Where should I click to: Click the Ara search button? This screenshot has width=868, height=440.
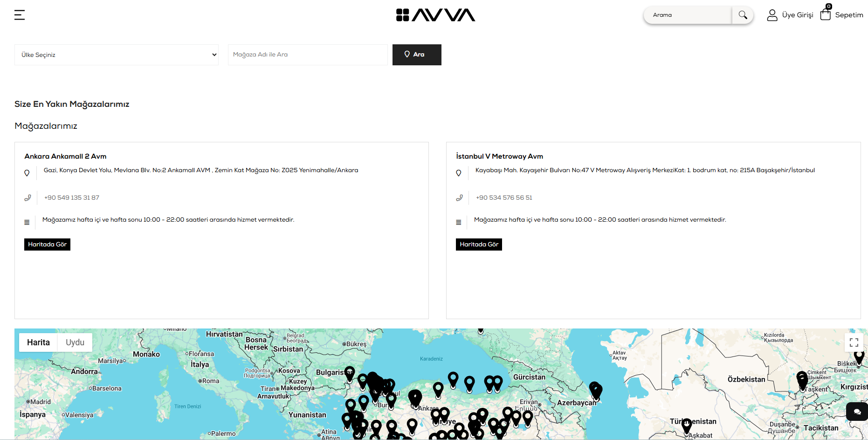(417, 55)
